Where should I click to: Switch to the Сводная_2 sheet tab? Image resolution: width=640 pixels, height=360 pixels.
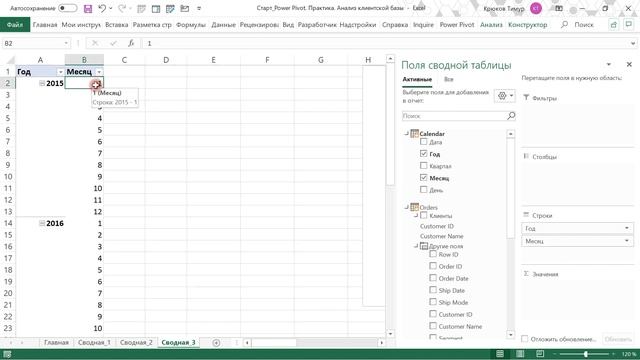[136, 342]
